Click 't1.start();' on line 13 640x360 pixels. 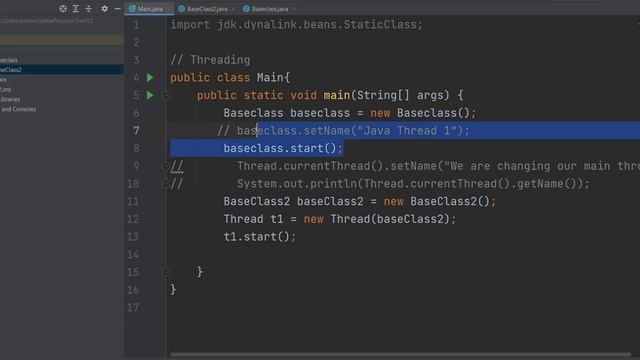pyautogui.click(x=260, y=237)
